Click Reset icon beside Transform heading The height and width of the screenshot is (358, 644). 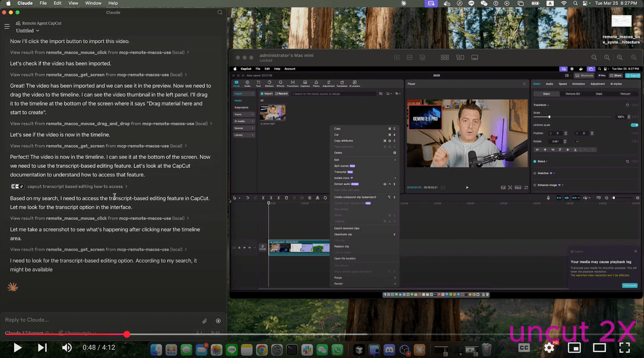[628, 105]
